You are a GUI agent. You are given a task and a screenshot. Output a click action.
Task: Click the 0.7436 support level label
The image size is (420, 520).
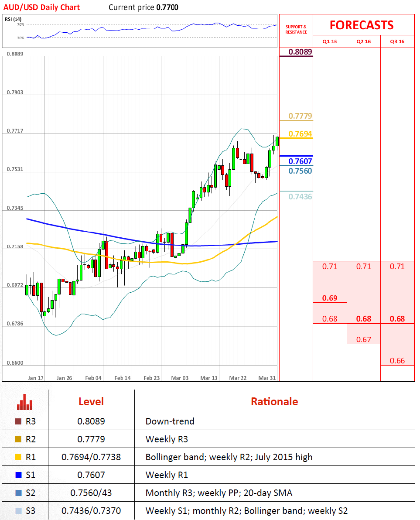[300, 197]
